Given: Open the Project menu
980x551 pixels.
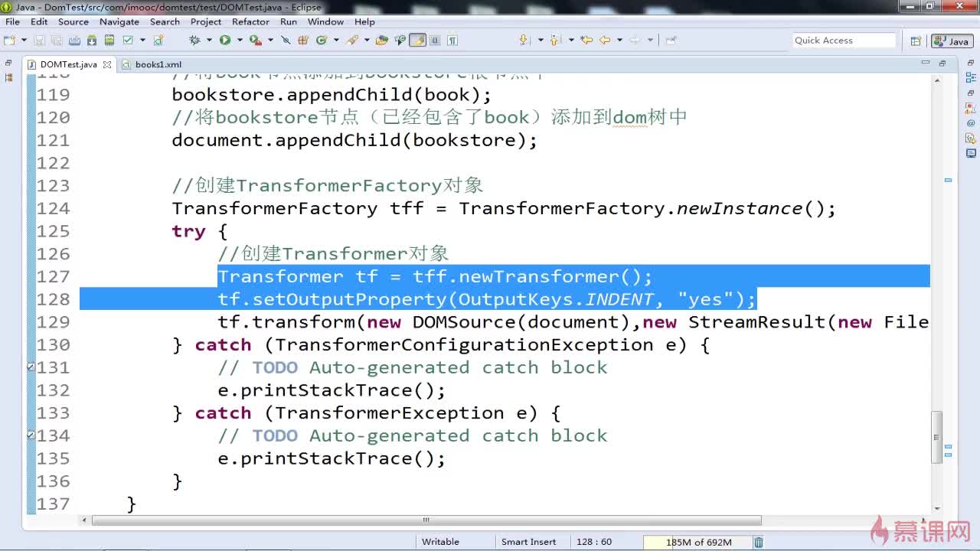Looking at the screenshot, I should click(206, 21).
